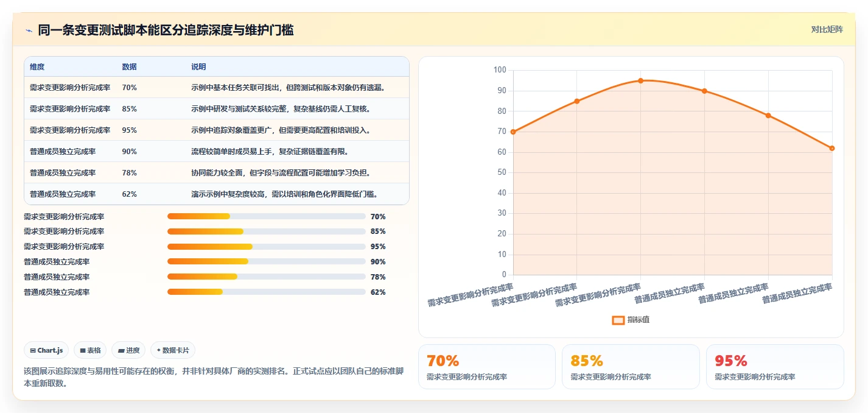Click the chart data point at value 90

tap(704, 91)
